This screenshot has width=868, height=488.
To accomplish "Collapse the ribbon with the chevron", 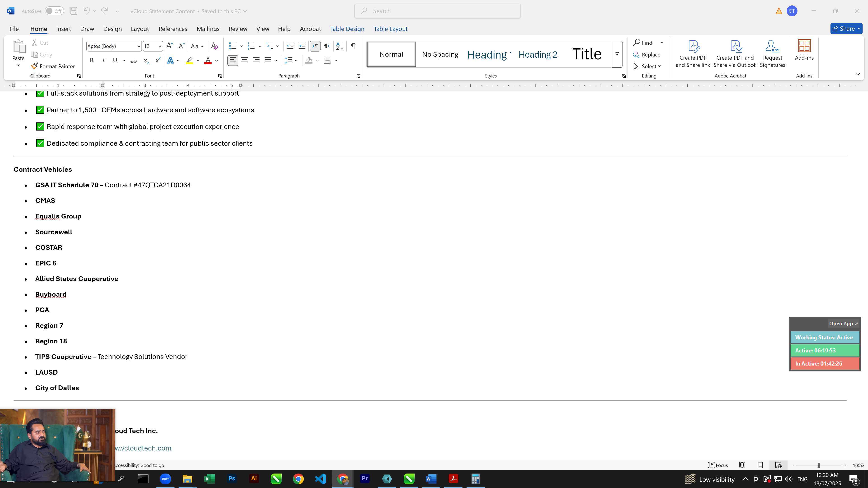I will pyautogui.click(x=858, y=74).
